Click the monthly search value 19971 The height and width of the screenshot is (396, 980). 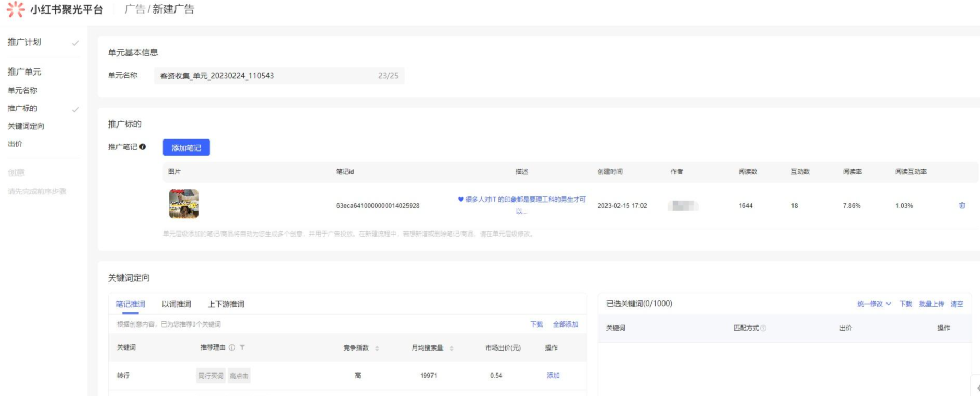(428, 376)
